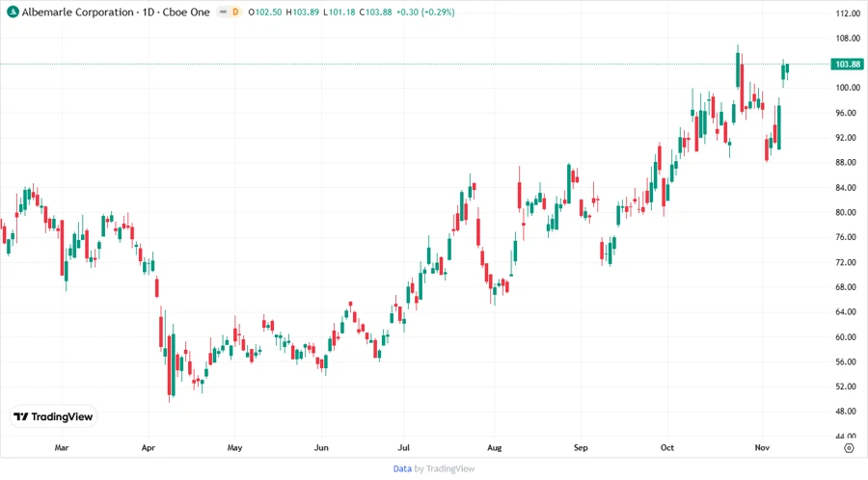Click the 76.00 price axis label

coord(848,237)
